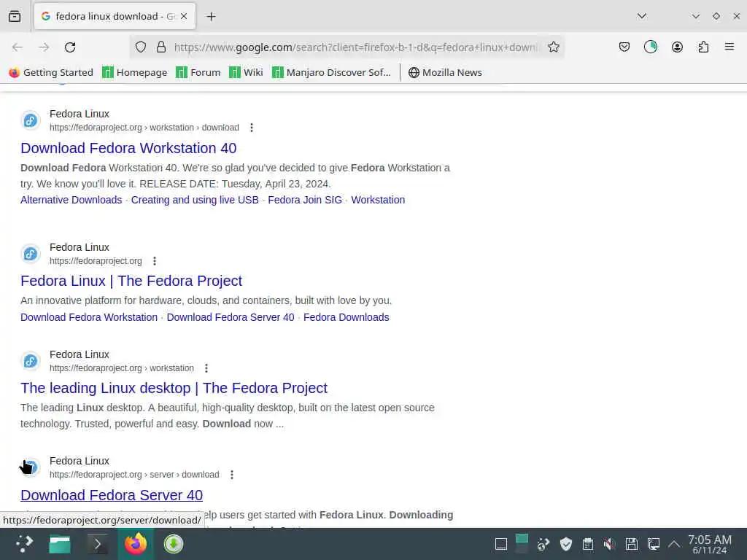This screenshot has width=747, height=560.
Task: Open the green download installer taskbar icon
Action: (174, 544)
